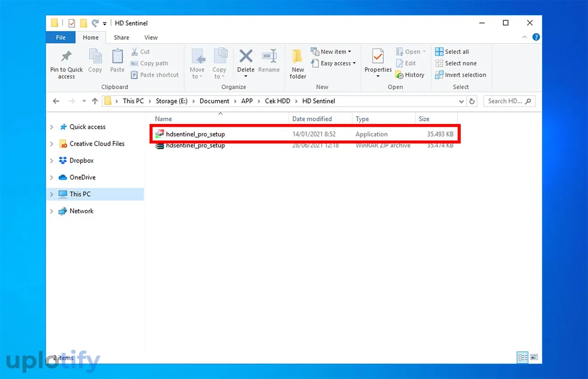Click HD Sentinel in address path

(319, 101)
